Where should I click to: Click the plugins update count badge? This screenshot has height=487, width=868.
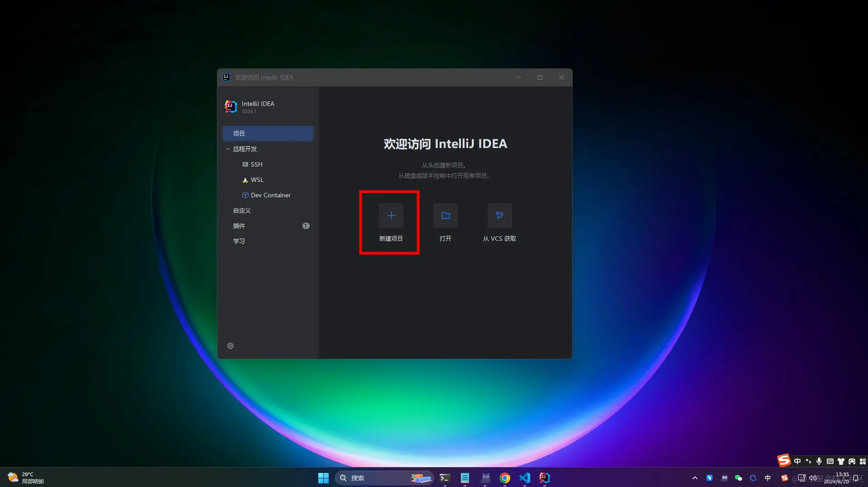click(306, 226)
